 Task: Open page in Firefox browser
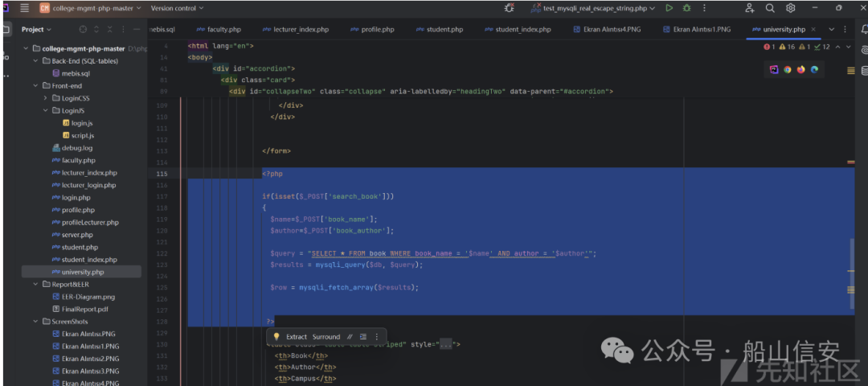[801, 70]
